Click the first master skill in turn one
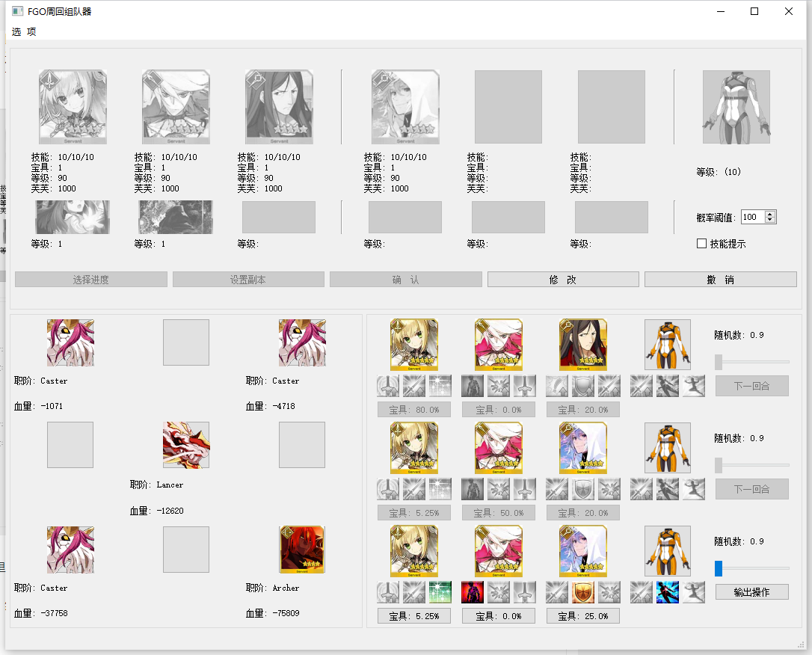Screen dimensions: 812x655 tap(641, 386)
